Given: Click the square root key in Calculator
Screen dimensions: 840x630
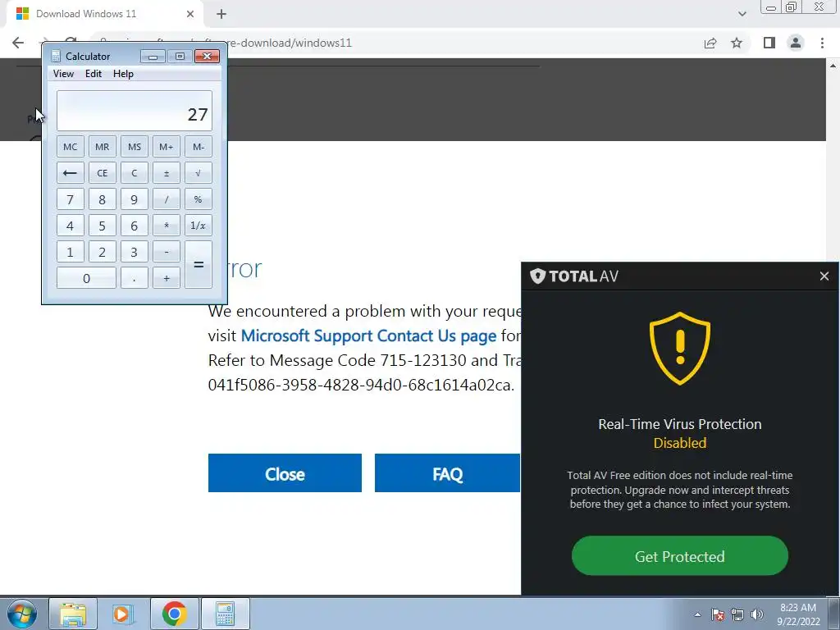Looking at the screenshot, I should tap(199, 173).
